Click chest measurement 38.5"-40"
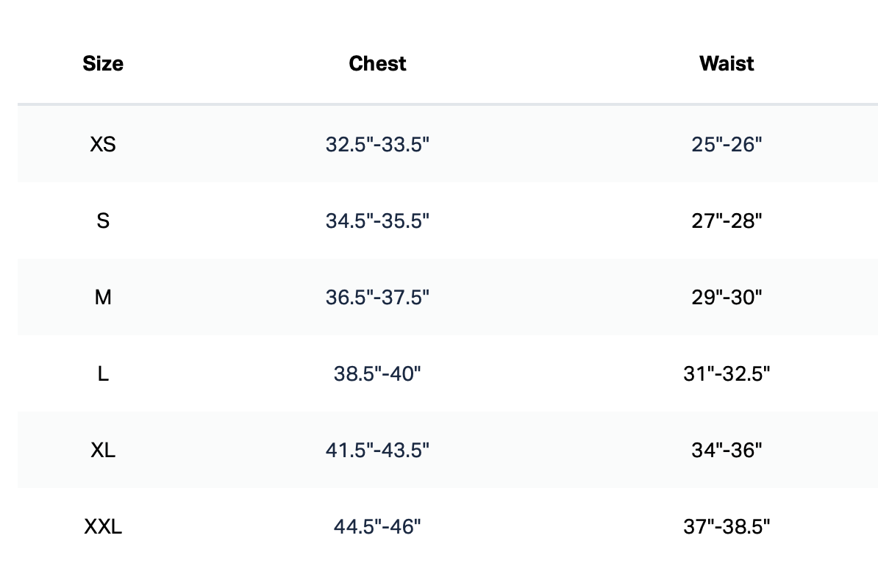The image size is (878, 588). point(377,373)
